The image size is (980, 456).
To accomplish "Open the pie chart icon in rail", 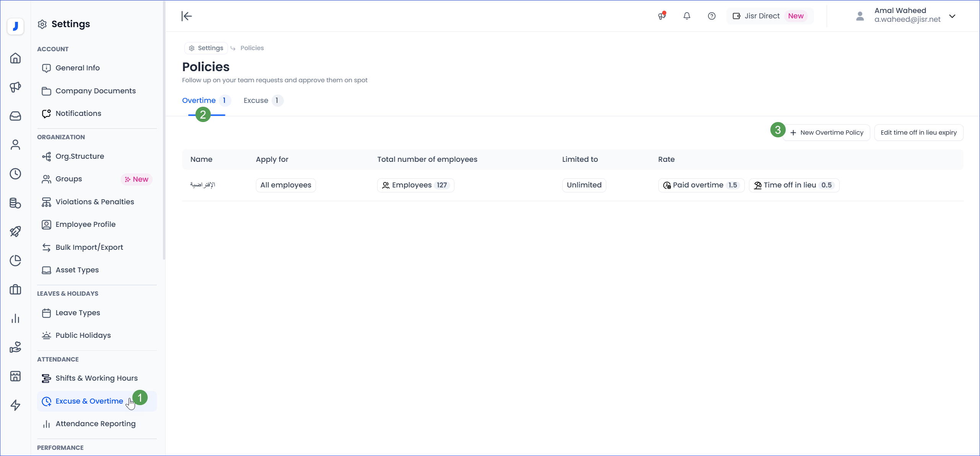I will tap(15, 261).
